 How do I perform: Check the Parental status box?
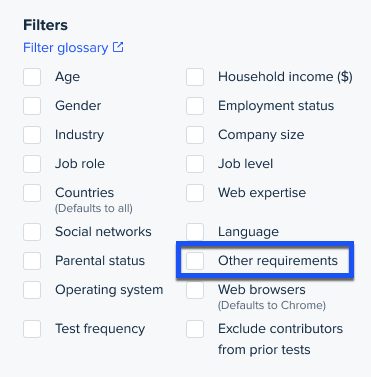pos(32,261)
